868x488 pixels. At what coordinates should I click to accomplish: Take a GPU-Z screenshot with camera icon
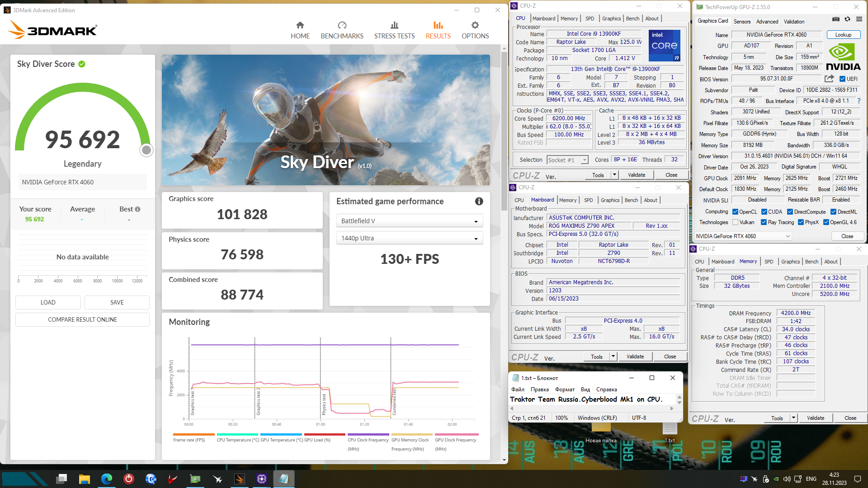click(836, 19)
